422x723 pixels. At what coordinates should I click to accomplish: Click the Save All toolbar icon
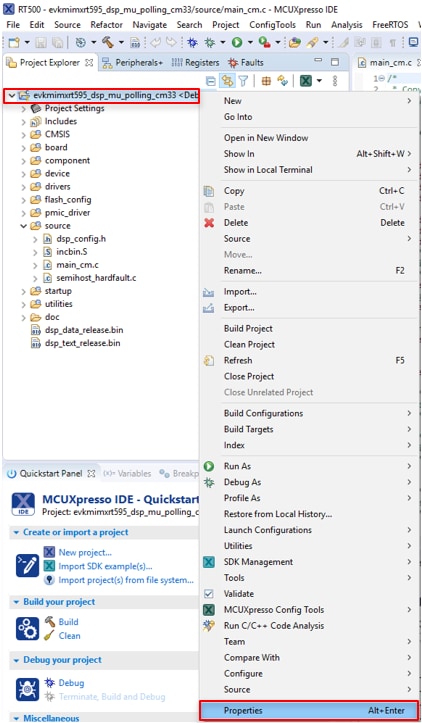57,42
